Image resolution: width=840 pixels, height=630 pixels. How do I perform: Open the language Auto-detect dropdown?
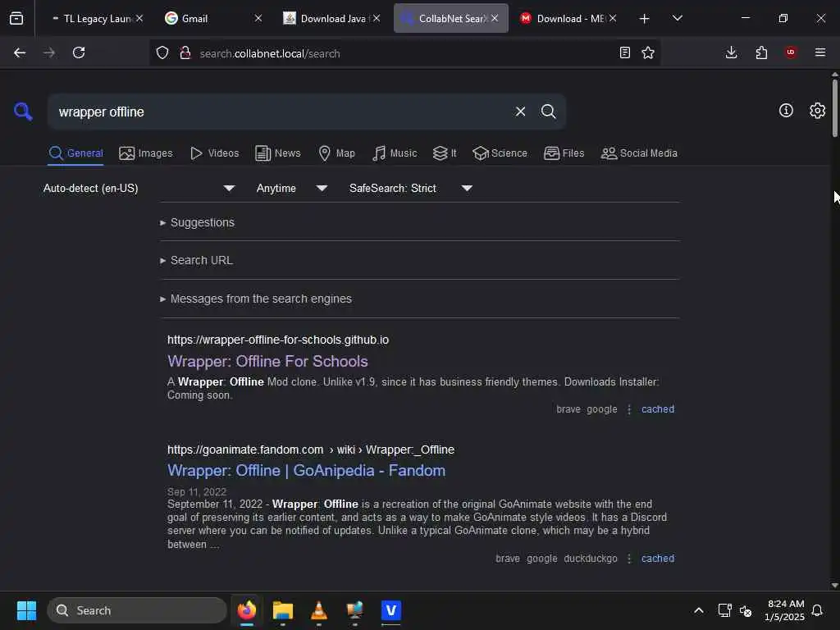tap(139, 188)
